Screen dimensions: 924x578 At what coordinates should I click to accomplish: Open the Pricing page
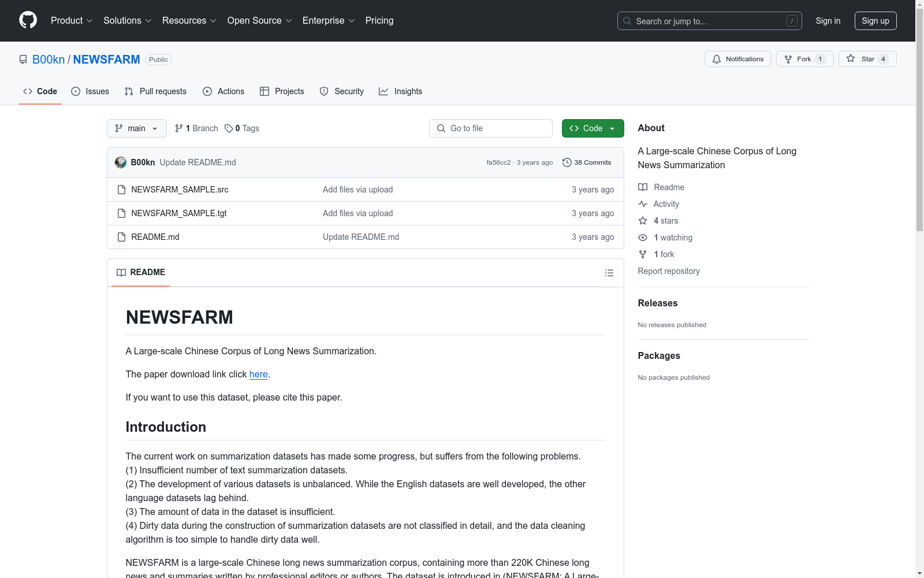pyautogui.click(x=379, y=21)
